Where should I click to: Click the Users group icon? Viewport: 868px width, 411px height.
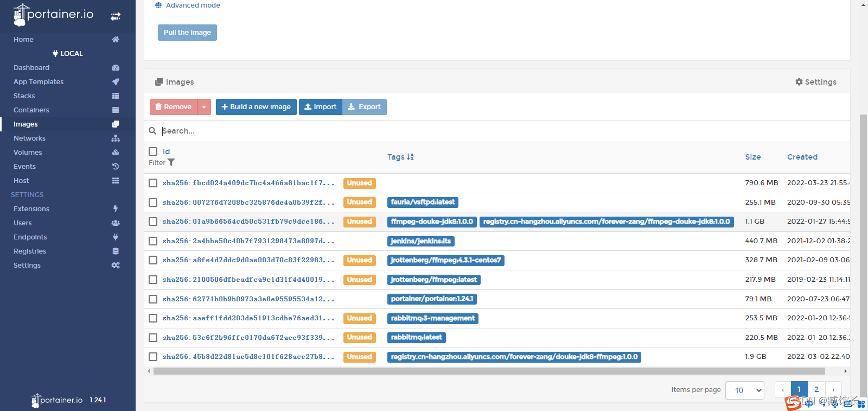(116, 223)
